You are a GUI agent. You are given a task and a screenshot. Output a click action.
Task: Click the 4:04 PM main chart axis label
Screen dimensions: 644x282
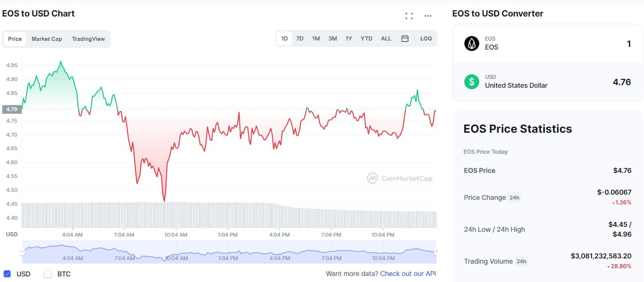pyautogui.click(x=279, y=235)
